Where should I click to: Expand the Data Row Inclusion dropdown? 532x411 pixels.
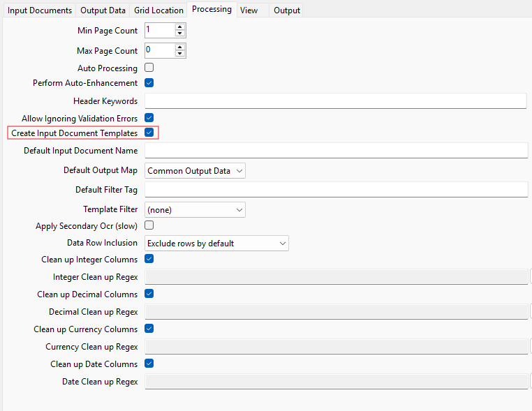click(216, 244)
